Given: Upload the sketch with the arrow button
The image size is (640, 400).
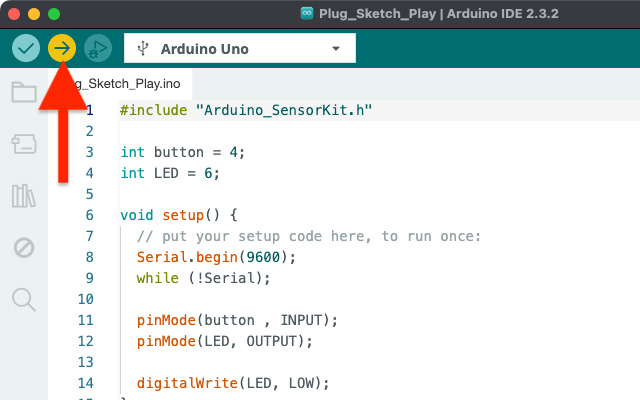Looking at the screenshot, I should pos(62,48).
